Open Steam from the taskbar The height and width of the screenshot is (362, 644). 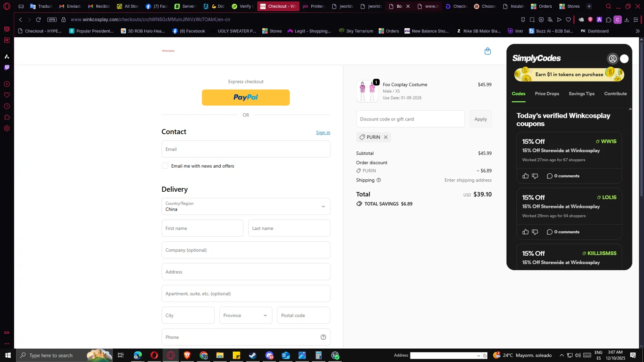[x=253, y=355]
